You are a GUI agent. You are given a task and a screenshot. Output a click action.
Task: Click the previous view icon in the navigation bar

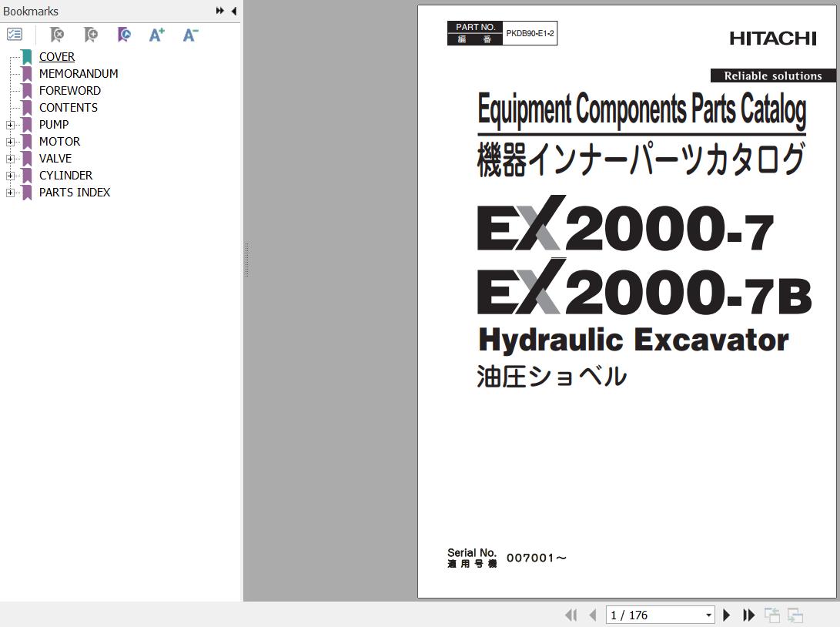(x=772, y=615)
